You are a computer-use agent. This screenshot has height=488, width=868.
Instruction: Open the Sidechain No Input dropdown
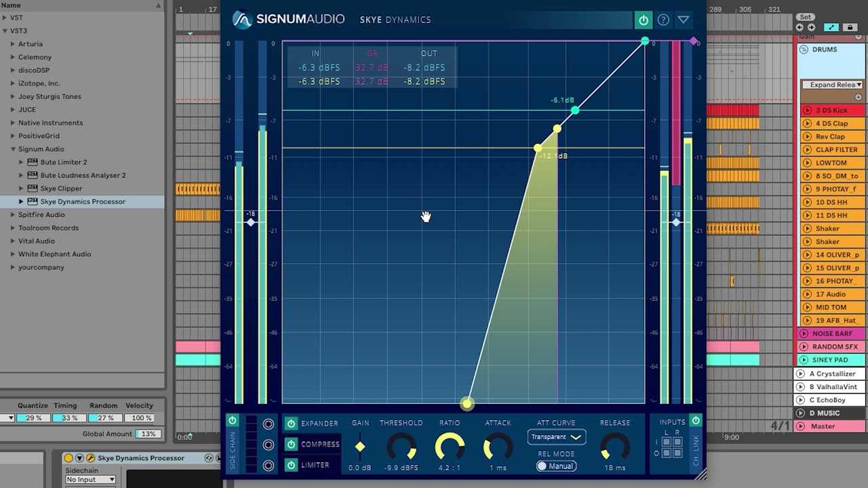pyautogui.click(x=90, y=480)
